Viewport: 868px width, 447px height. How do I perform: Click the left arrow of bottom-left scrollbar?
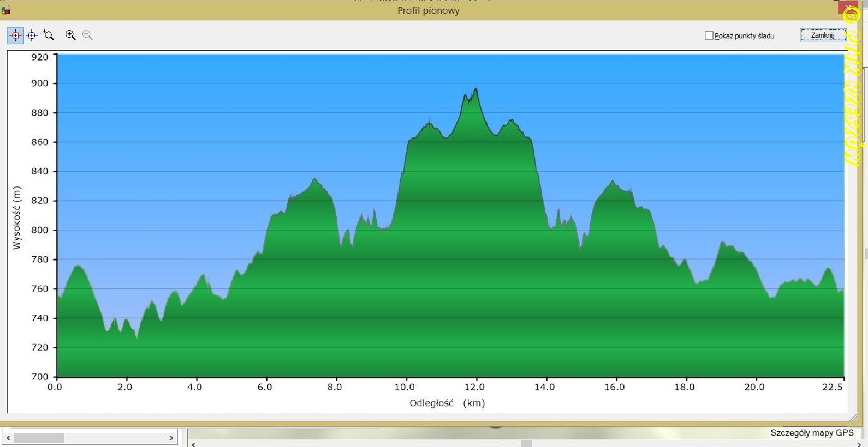pos(8,437)
